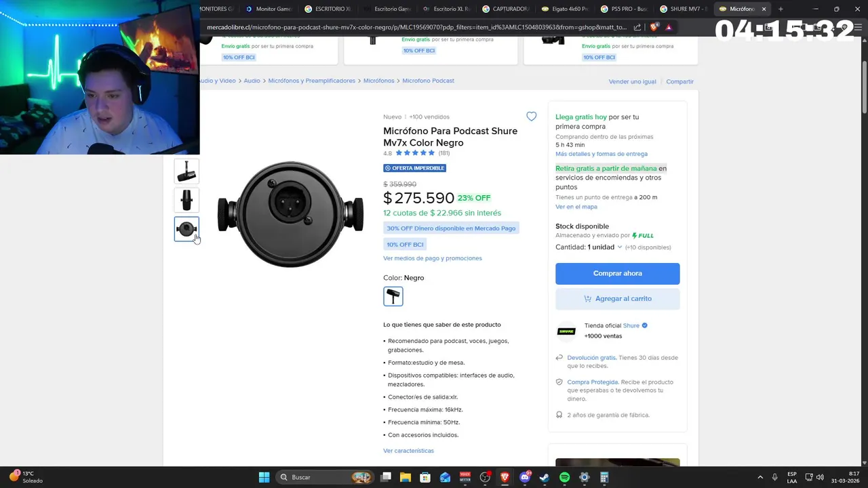The image size is (868, 488).
Task: Select second product thumbnail front view
Action: tap(186, 200)
